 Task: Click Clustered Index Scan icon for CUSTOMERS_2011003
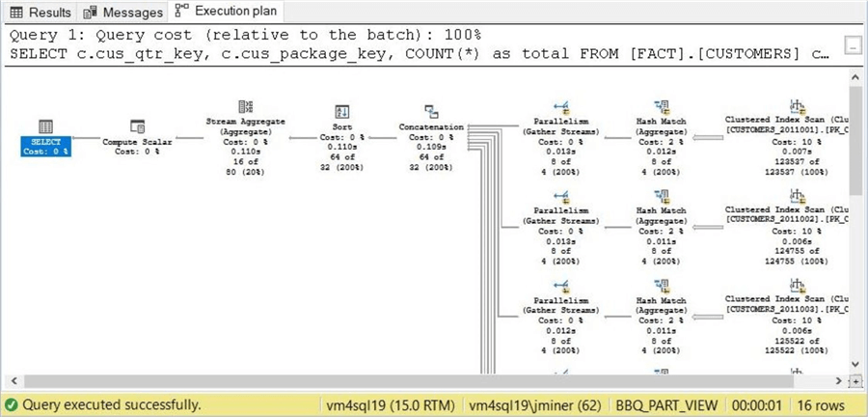point(798,285)
